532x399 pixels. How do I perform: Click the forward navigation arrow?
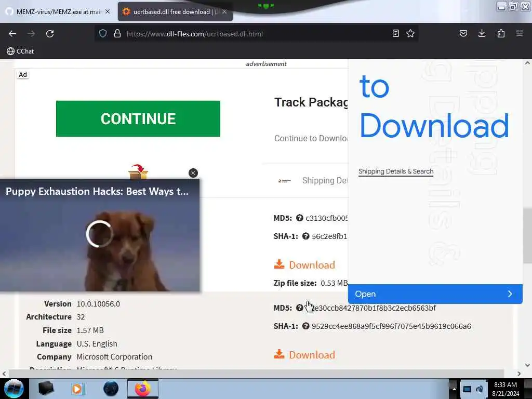click(x=31, y=34)
